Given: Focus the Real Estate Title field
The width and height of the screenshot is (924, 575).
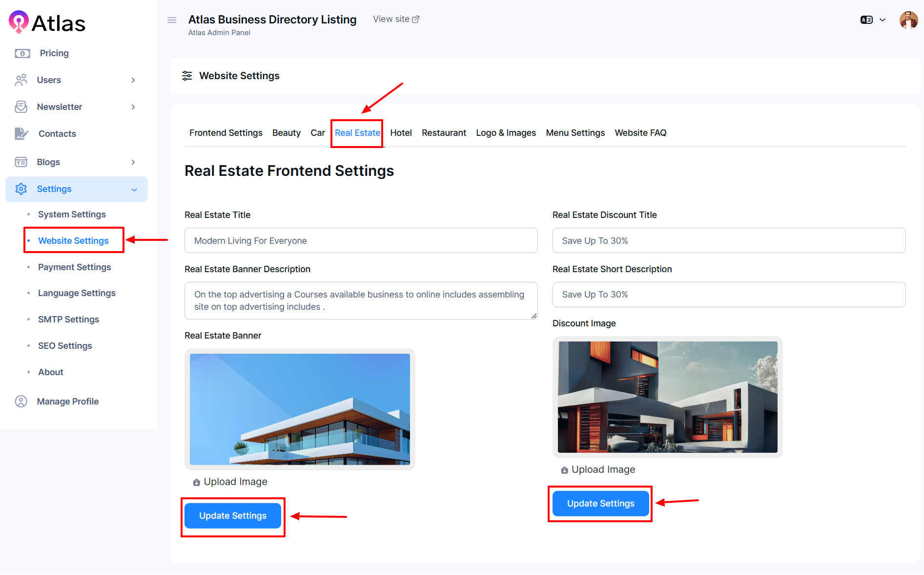Looking at the screenshot, I should click(x=361, y=241).
